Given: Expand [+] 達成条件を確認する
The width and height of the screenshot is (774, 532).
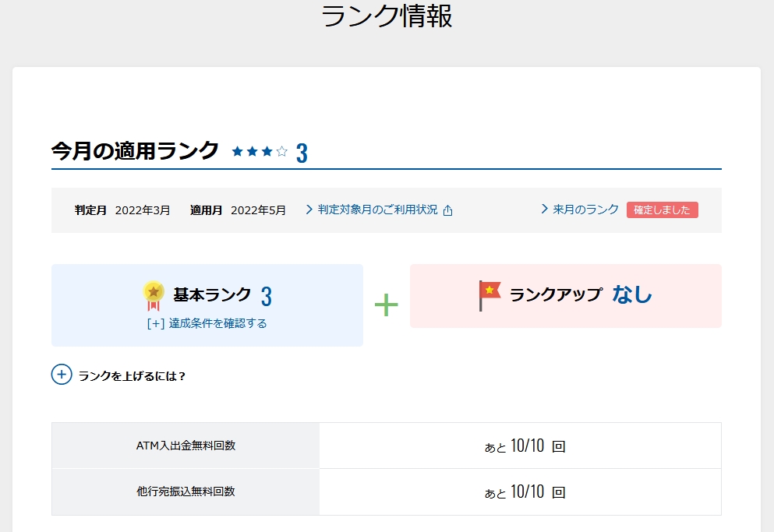Looking at the screenshot, I should [207, 323].
